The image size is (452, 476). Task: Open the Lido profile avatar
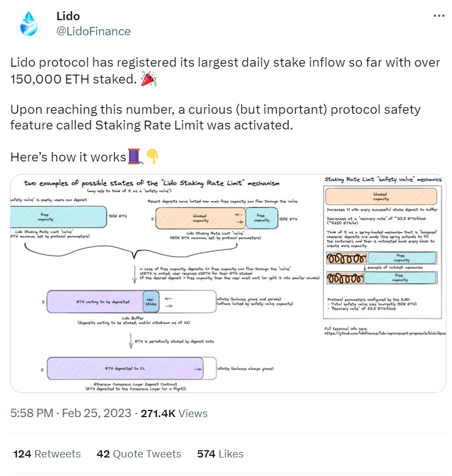pyautogui.click(x=29, y=24)
